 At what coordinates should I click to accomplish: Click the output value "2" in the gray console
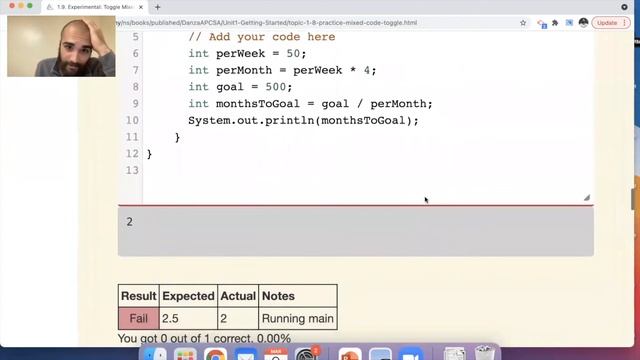pos(129,222)
